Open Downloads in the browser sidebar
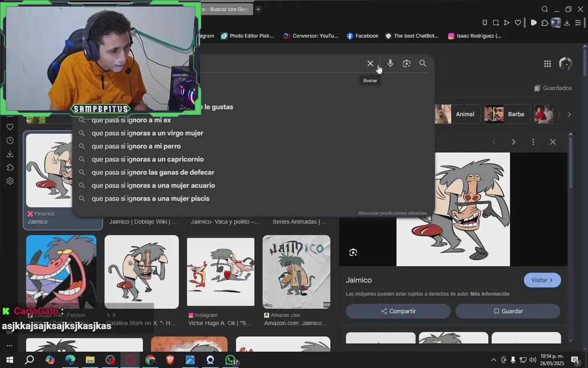 9,153
